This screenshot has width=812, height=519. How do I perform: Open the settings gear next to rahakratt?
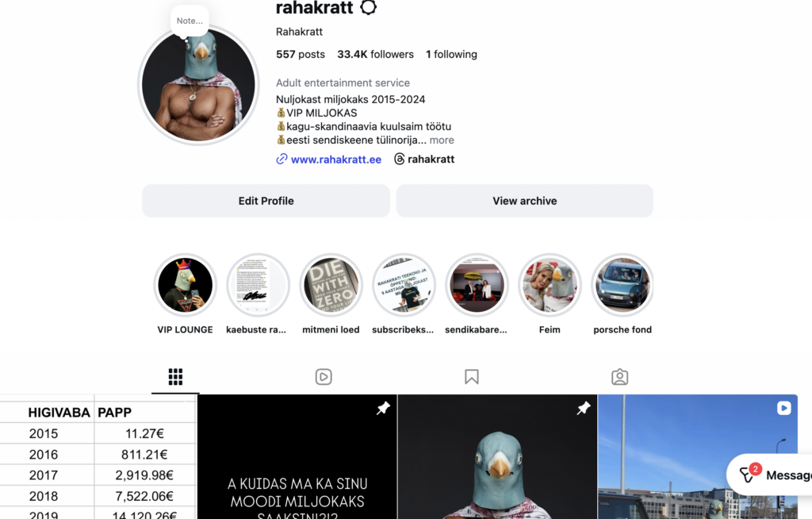coord(368,7)
